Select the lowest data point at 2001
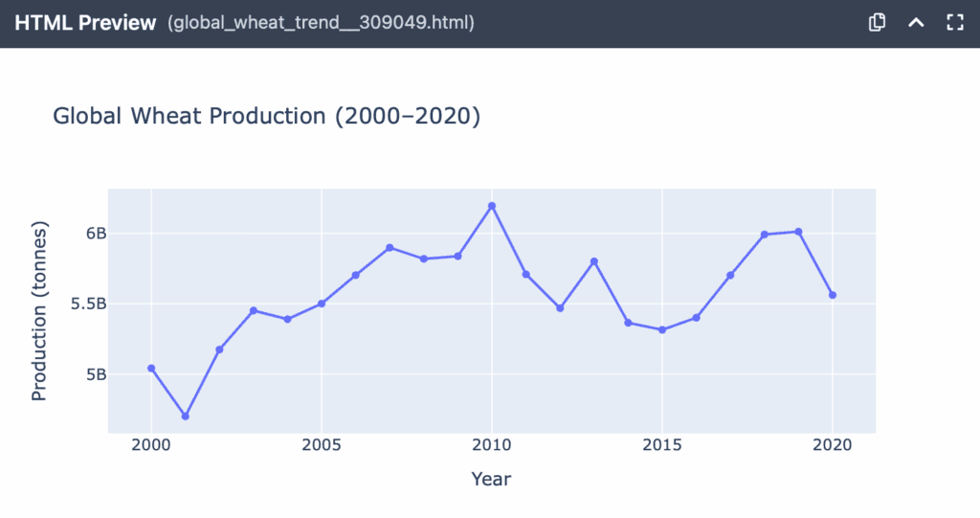This screenshot has width=980, height=518. pyautogui.click(x=186, y=417)
